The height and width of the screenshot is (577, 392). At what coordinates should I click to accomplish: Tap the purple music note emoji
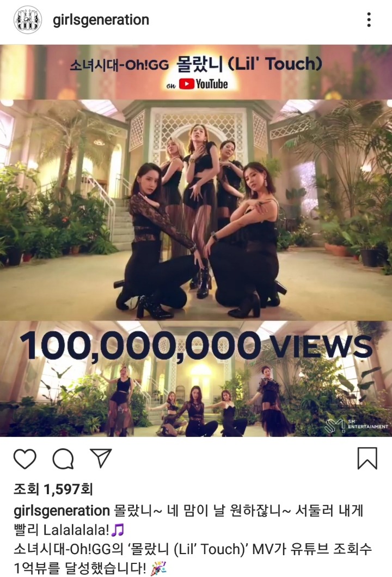(x=118, y=530)
